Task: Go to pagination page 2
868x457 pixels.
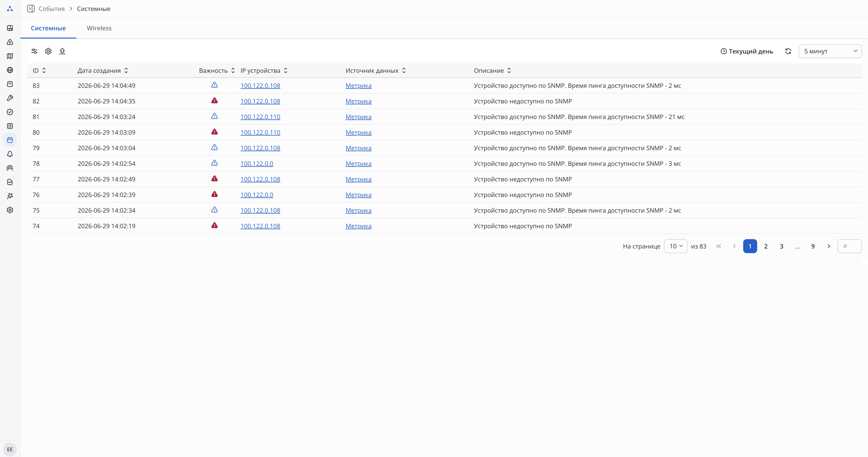Action: coord(766,246)
